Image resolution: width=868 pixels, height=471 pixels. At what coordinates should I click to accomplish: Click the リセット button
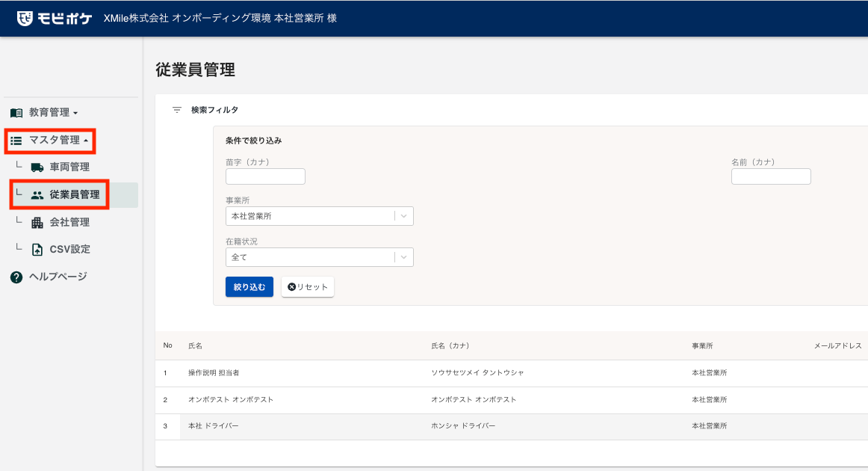click(x=308, y=287)
